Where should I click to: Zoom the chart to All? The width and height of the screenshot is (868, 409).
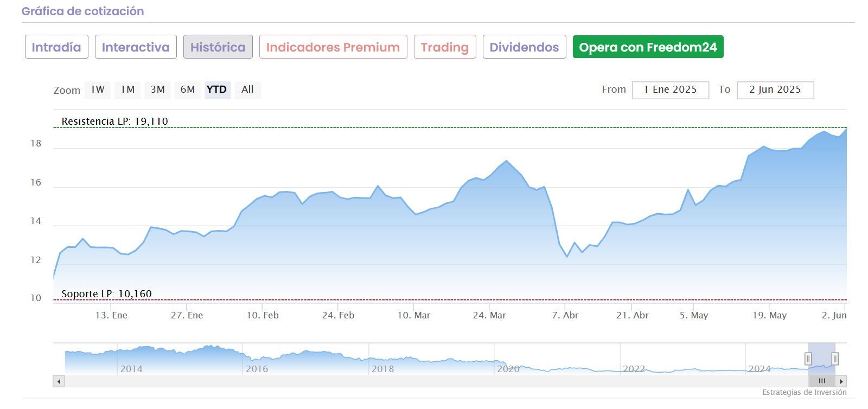tap(247, 90)
